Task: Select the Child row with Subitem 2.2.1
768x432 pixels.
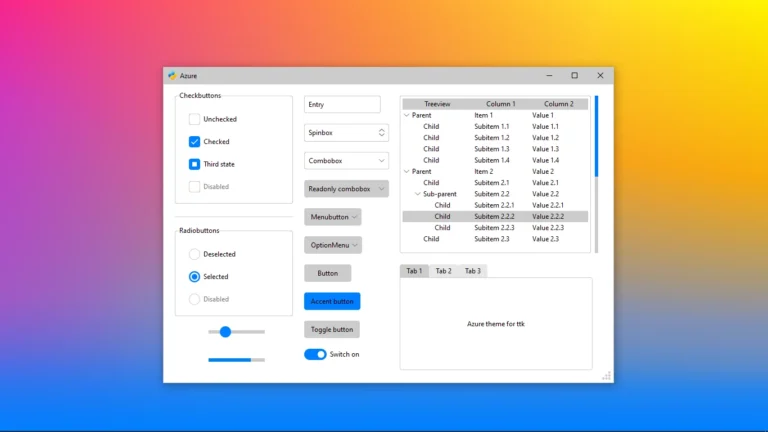Action: coord(495,205)
